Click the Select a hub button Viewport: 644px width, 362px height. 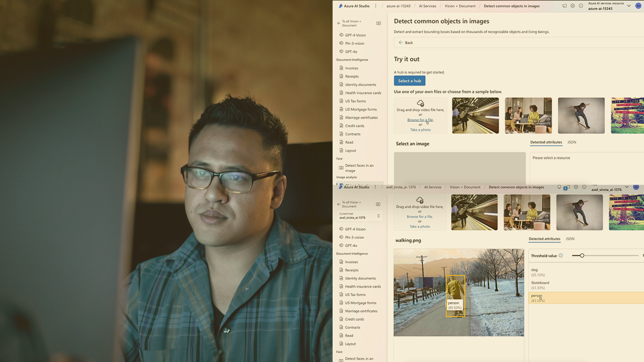point(409,80)
